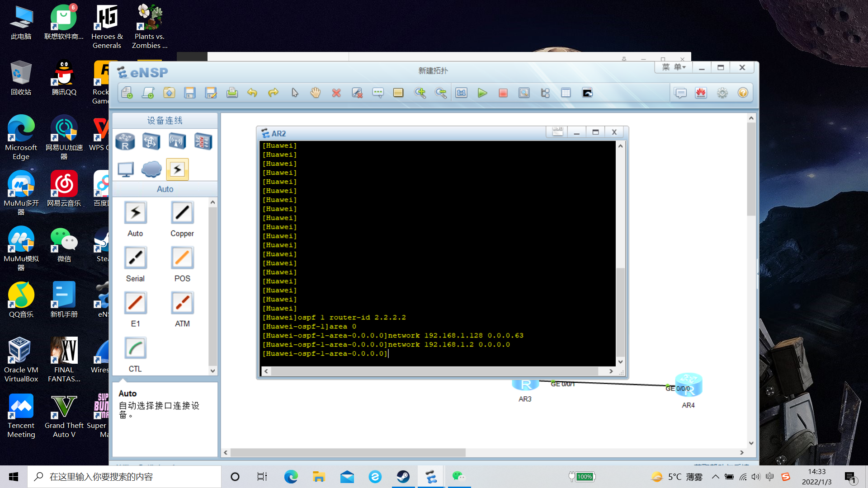The height and width of the screenshot is (488, 868).
Task: Open Microsoft Edge desktop shortcut
Action: click(21, 137)
